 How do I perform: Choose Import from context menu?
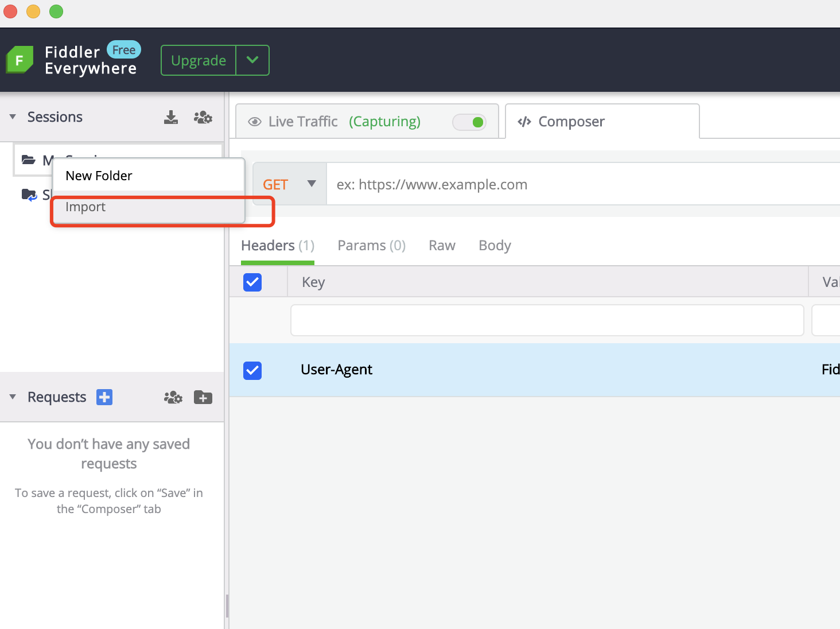coord(149,207)
